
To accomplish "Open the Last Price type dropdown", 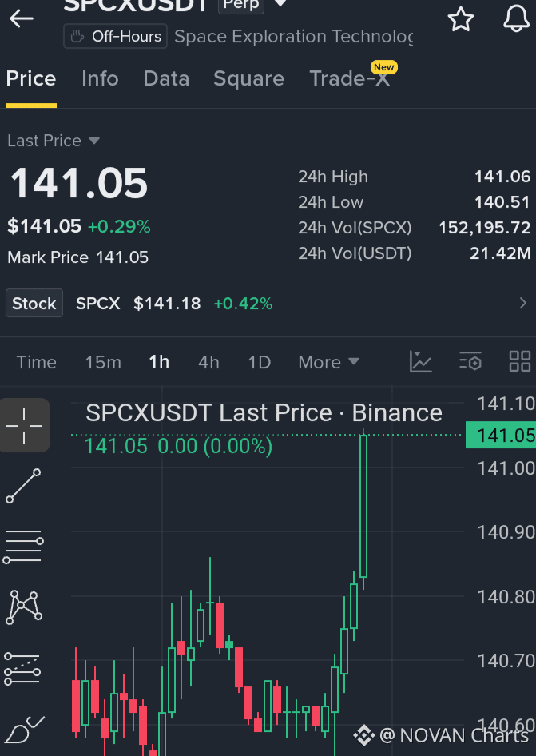I will (53, 141).
